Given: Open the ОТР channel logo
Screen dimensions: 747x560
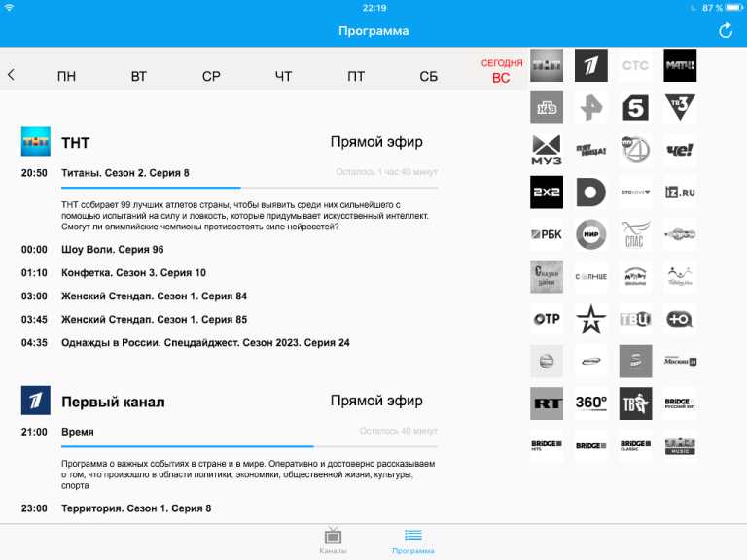Looking at the screenshot, I should (x=547, y=319).
